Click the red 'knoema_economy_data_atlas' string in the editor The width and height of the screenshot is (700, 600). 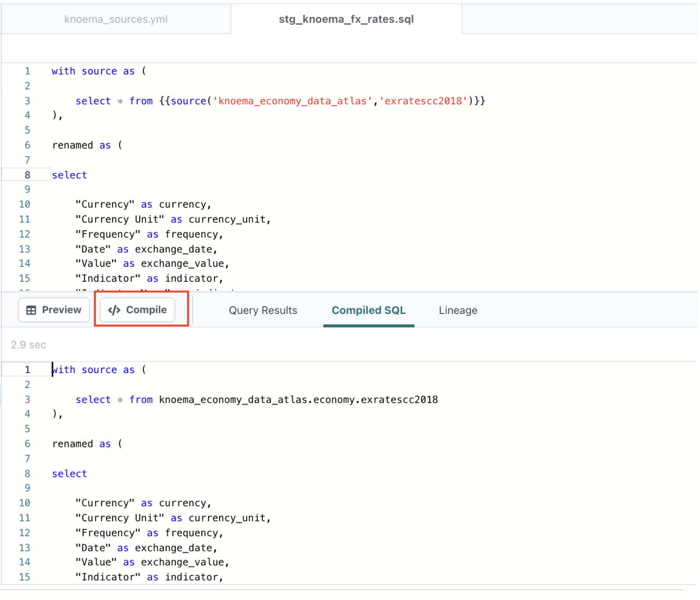(x=292, y=101)
